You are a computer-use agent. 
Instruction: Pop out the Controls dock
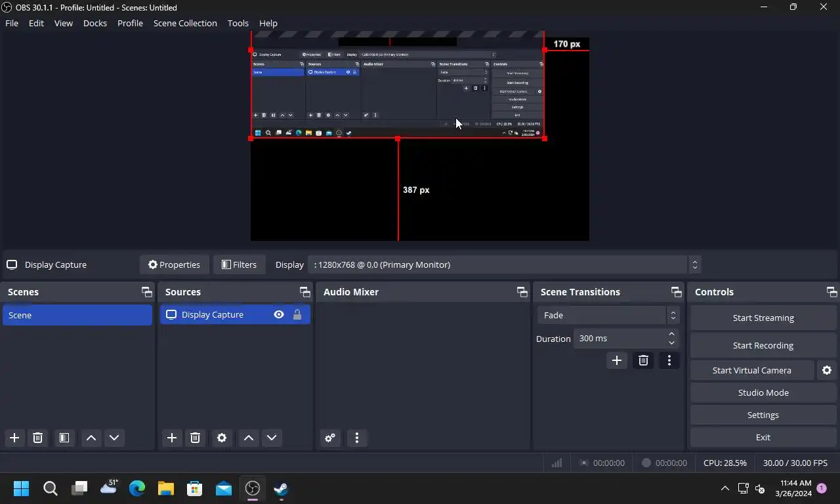831,292
